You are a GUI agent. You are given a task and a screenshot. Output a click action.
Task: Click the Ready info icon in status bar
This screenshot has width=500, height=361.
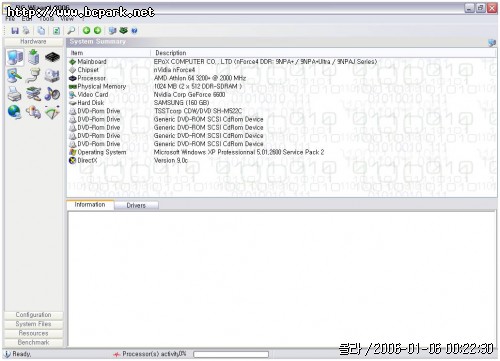7,354
